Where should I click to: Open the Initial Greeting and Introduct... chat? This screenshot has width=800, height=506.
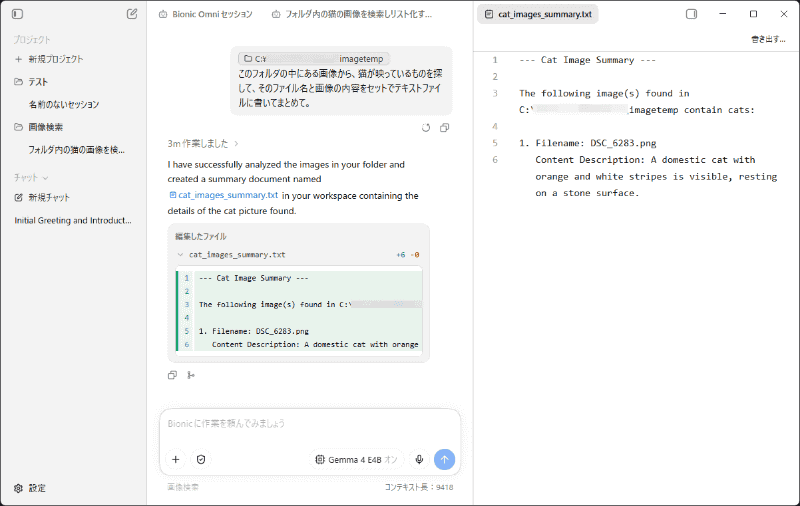click(x=73, y=220)
